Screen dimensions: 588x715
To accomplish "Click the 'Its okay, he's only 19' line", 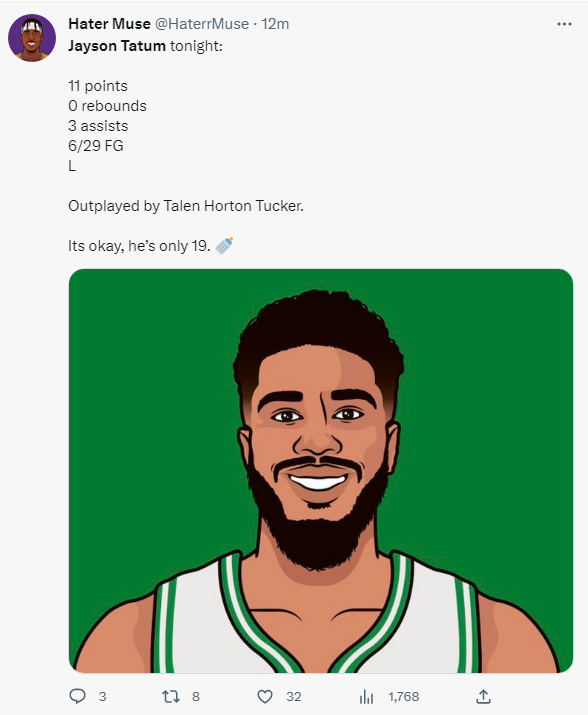I will [139, 246].
